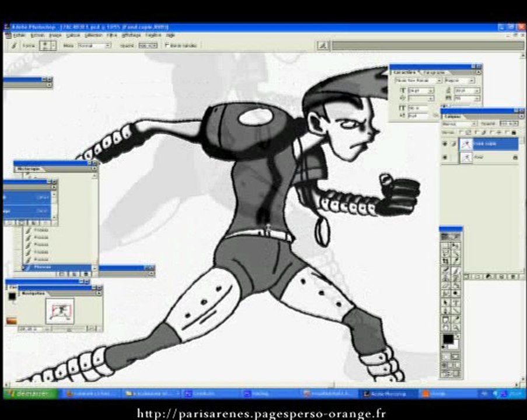
Task: Open the Image menu
Action: pos(55,35)
